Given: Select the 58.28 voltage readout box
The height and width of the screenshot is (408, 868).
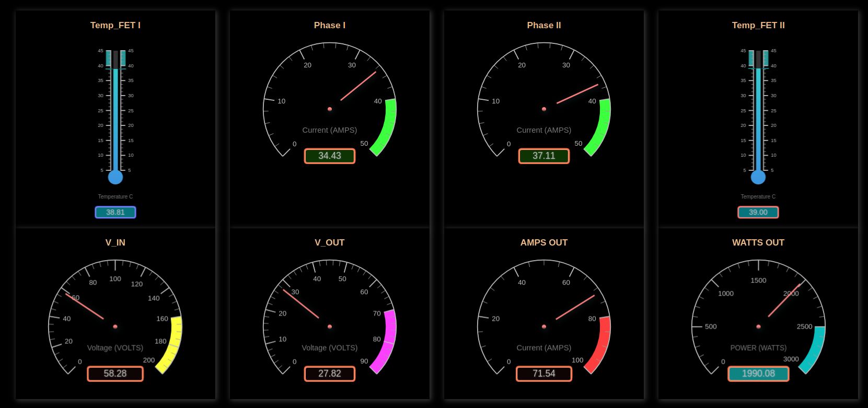Looking at the screenshot, I should [x=115, y=374].
